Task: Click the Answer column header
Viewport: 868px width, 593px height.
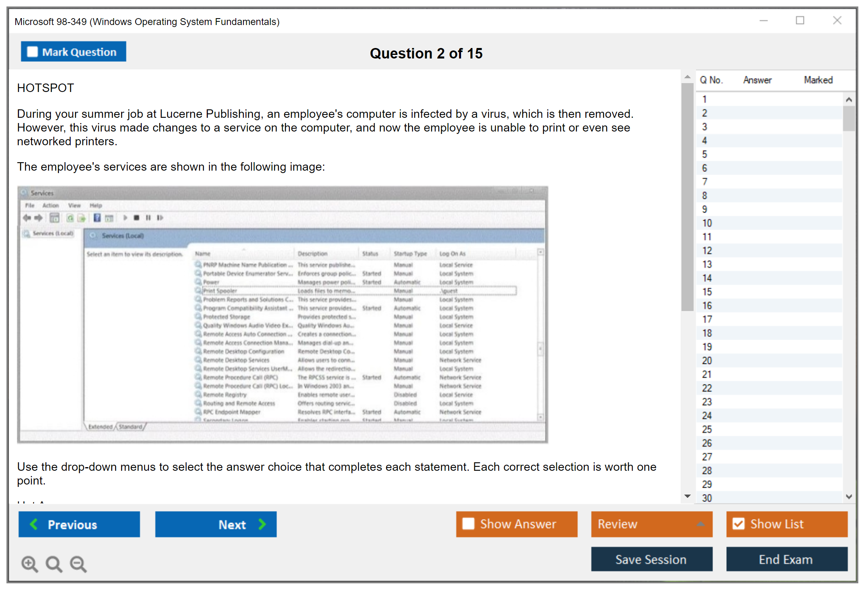Action: pyautogui.click(x=757, y=80)
